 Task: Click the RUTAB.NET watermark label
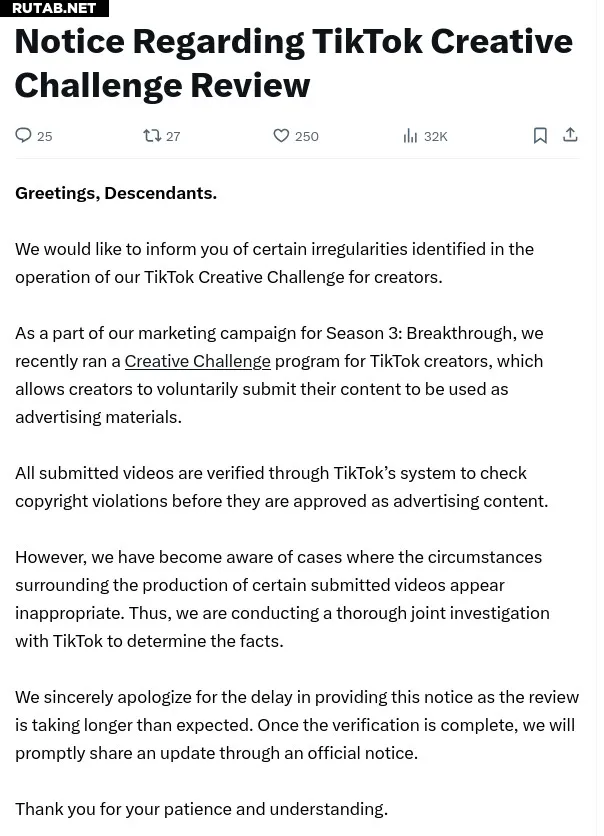click(54, 8)
